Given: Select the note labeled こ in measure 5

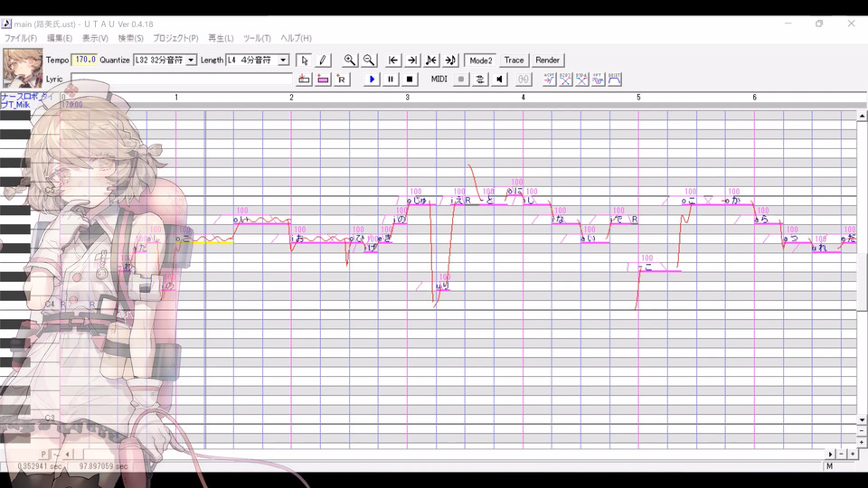Looking at the screenshot, I should (x=660, y=267).
